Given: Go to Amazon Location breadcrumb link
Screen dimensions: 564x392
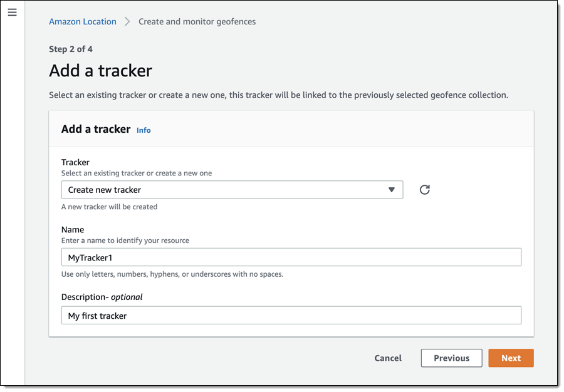Looking at the screenshot, I should click(83, 22).
